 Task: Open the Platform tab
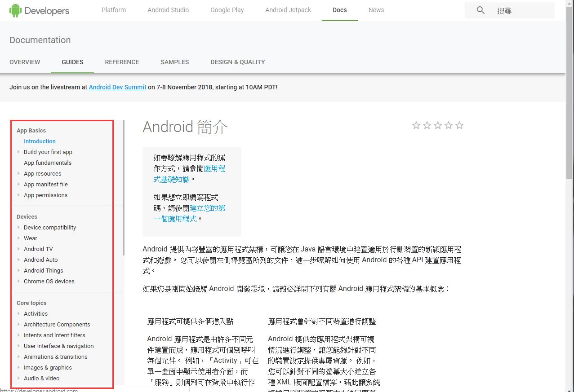coord(114,10)
